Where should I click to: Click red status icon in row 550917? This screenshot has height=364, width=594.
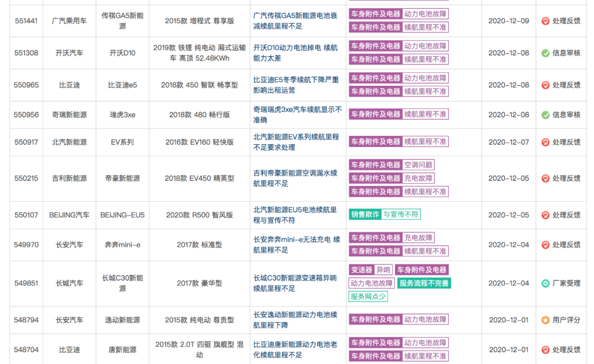pos(545,142)
